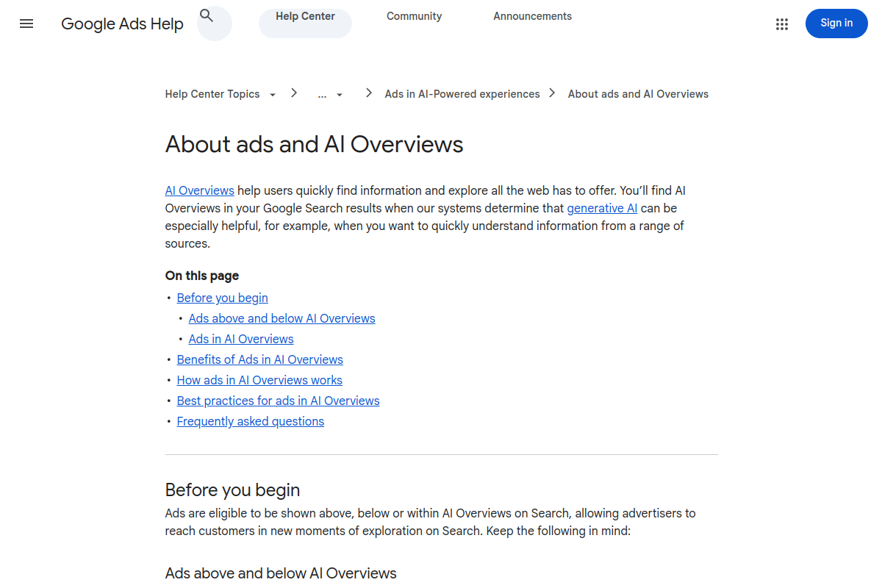Open the main navigation hamburger menu
This screenshot has height=588, width=882.
coord(26,24)
